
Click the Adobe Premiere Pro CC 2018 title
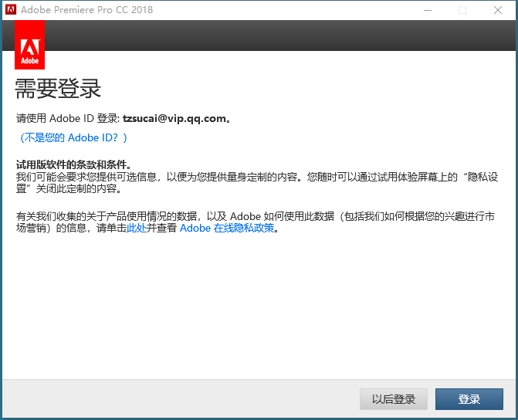(87, 10)
